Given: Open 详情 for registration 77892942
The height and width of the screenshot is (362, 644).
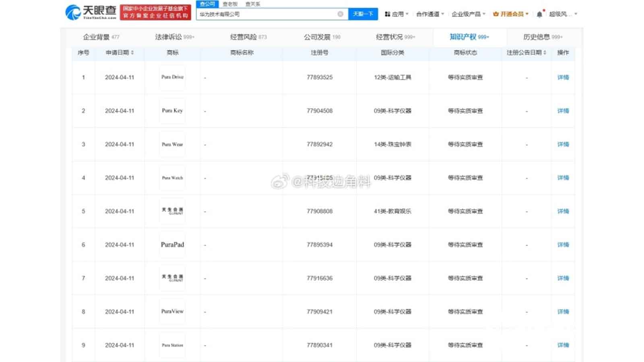Looking at the screenshot, I should pos(563,144).
